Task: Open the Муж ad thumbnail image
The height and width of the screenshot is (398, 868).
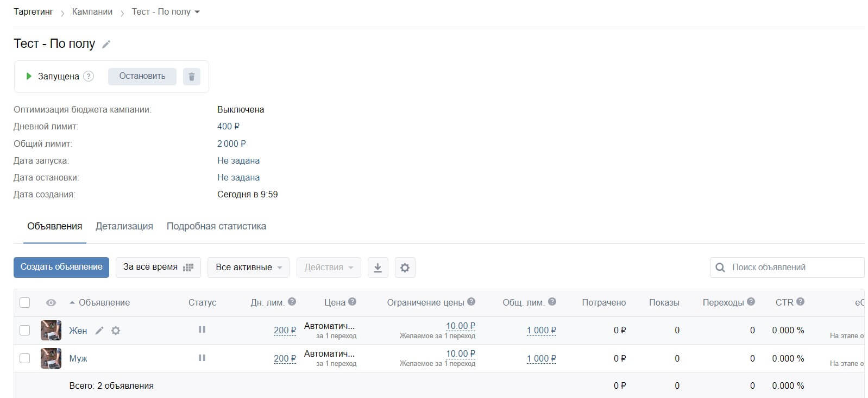Action: click(x=51, y=359)
